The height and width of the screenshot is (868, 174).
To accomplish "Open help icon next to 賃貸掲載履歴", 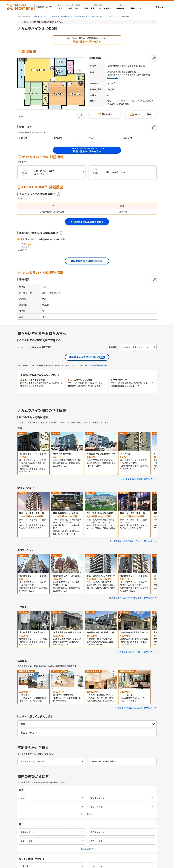I will [x=58, y=194].
